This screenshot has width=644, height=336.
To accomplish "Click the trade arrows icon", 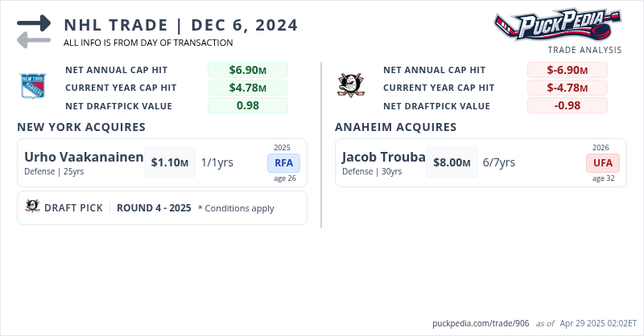I will click(x=33, y=31).
